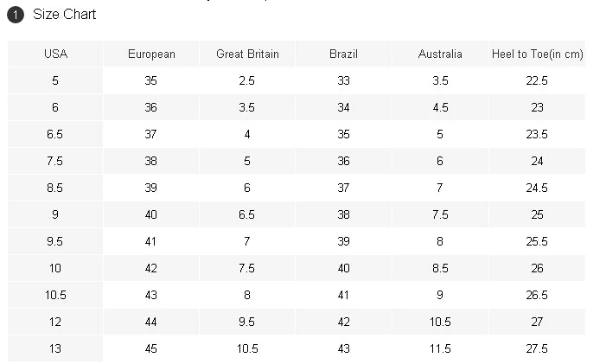Select the European column header
This screenshot has width=606, height=364.
tap(151, 54)
